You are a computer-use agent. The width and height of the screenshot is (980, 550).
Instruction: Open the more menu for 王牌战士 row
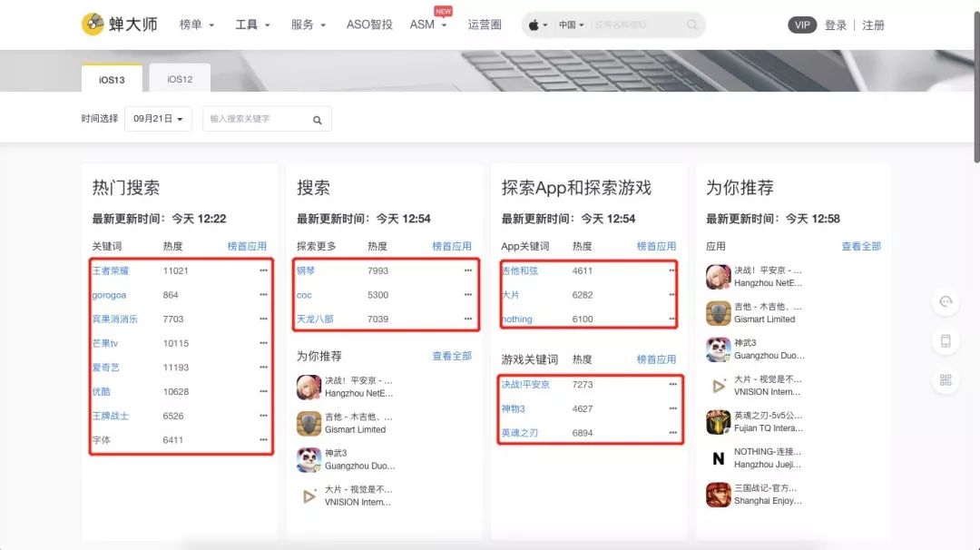tap(263, 416)
